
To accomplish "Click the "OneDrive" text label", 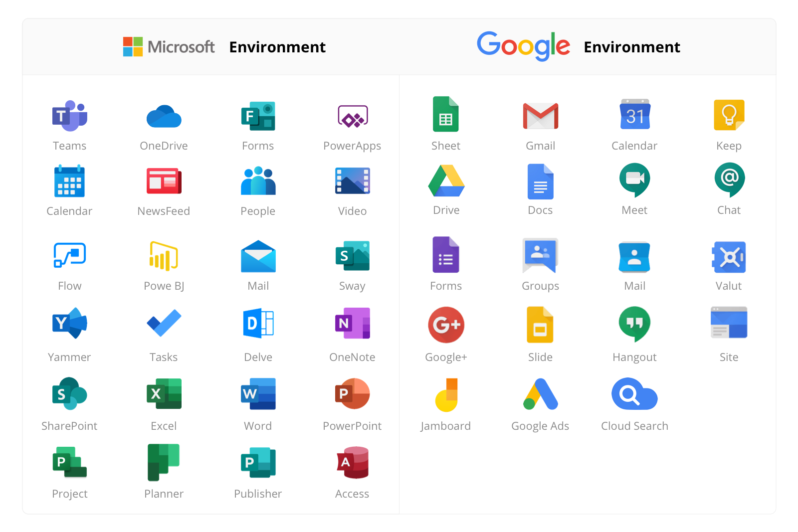I will [164, 146].
